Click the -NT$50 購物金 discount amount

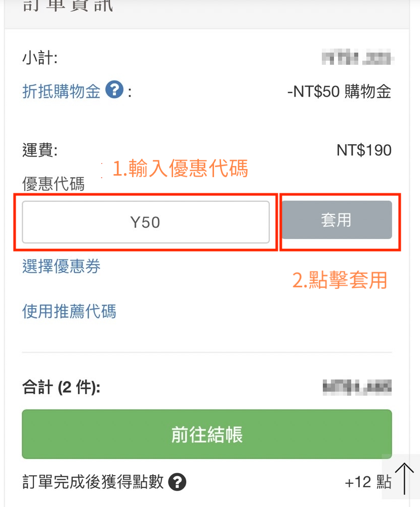pyautogui.click(x=339, y=92)
